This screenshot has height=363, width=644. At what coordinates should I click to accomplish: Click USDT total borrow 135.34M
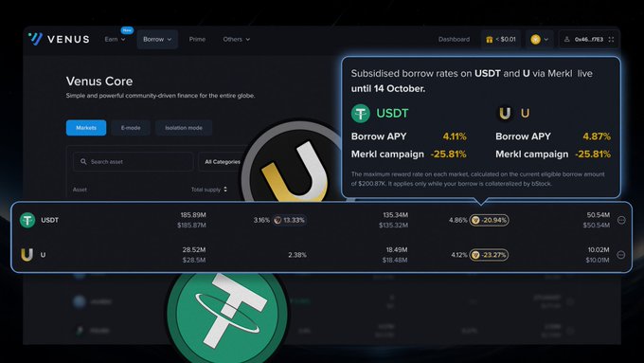tap(396, 215)
